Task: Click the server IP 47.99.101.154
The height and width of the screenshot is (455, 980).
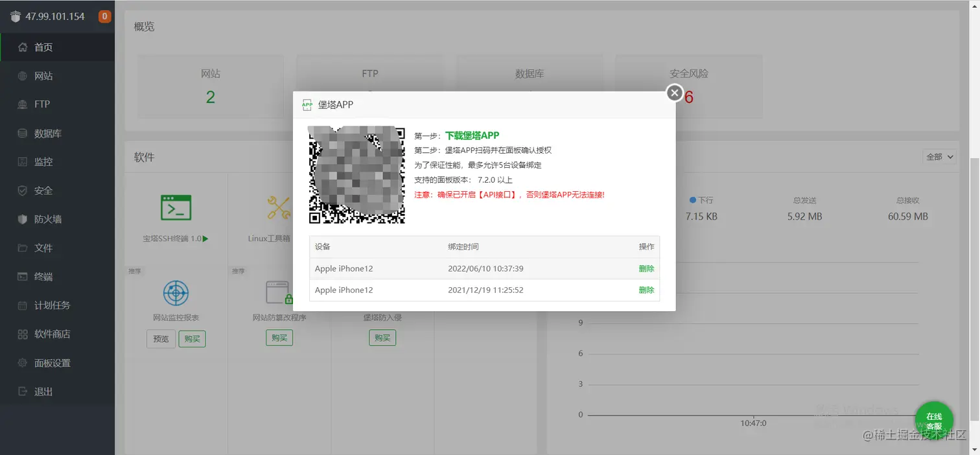Action: pyautogui.click(x=55, y=16)
